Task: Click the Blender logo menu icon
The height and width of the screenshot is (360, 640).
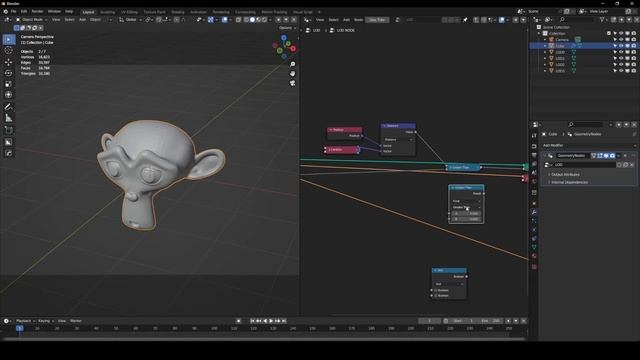Action: (6, 12)
